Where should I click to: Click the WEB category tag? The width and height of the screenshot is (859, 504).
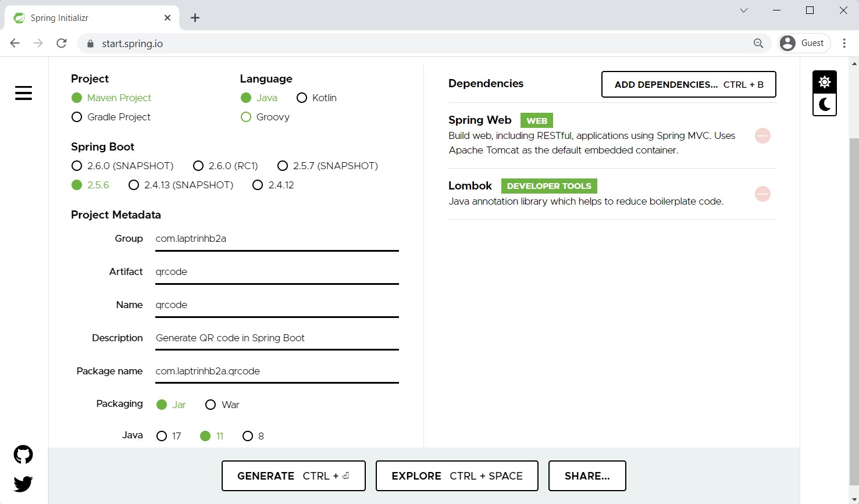pos(537,120)
